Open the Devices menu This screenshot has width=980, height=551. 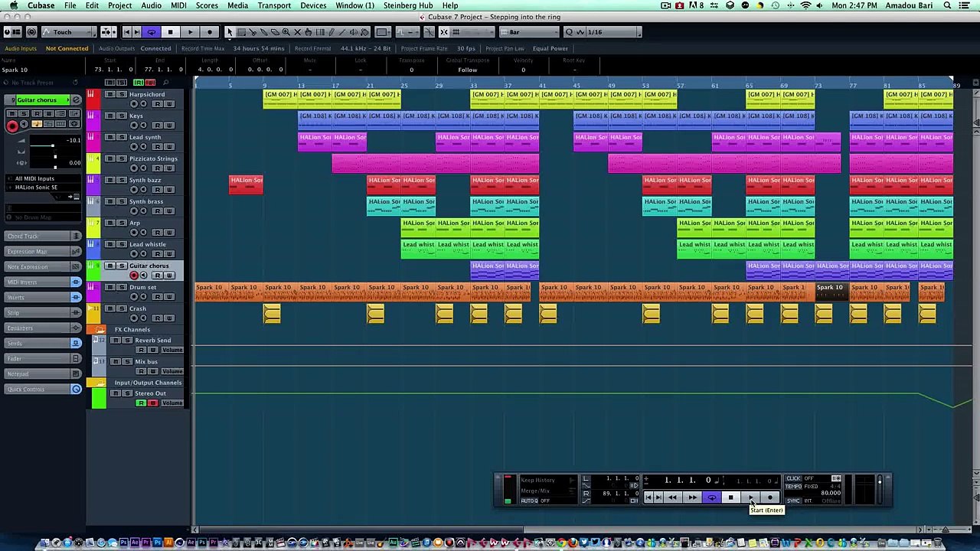pyautogui.click(x=313, y=5)
